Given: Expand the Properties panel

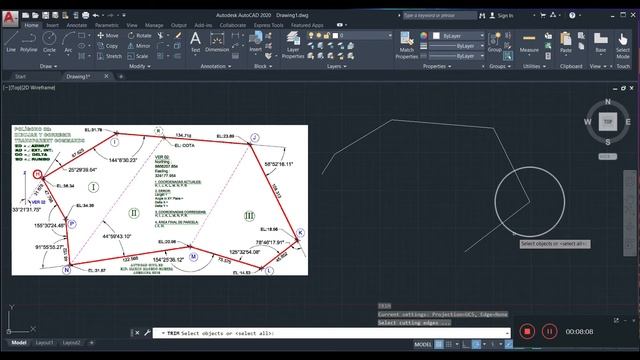Looking at the screenshot, I should pyautogui.click(x=437, y=66).
